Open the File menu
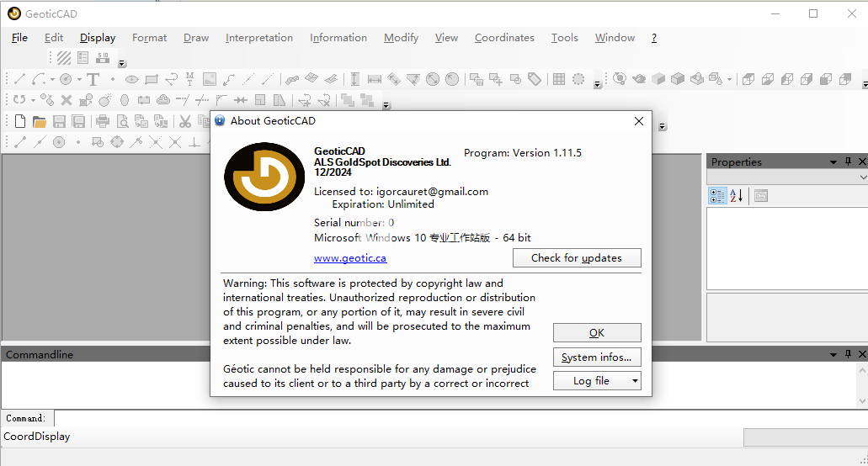868x466 pixels. [x=19, y=38]
